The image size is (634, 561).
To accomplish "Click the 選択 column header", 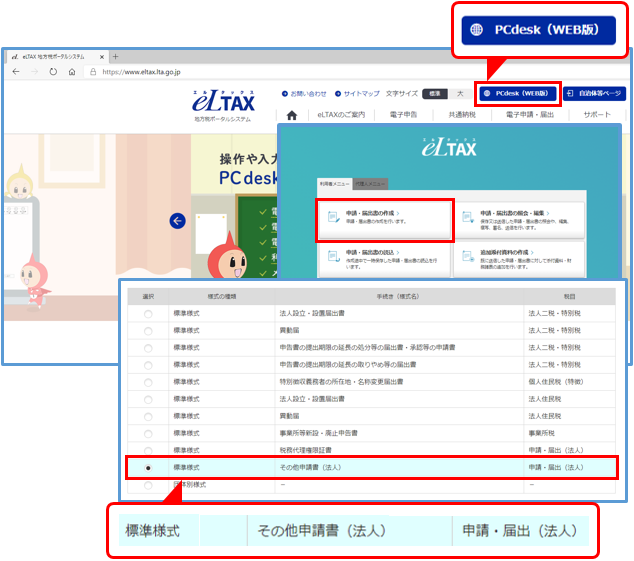I will pyautogui.click(x=148, y=296).
